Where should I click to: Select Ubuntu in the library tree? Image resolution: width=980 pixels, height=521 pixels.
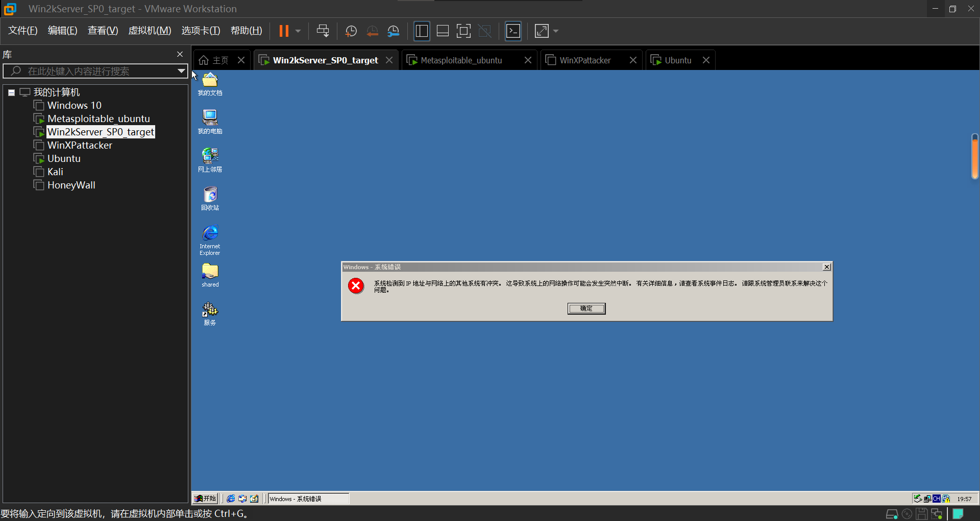64,158
